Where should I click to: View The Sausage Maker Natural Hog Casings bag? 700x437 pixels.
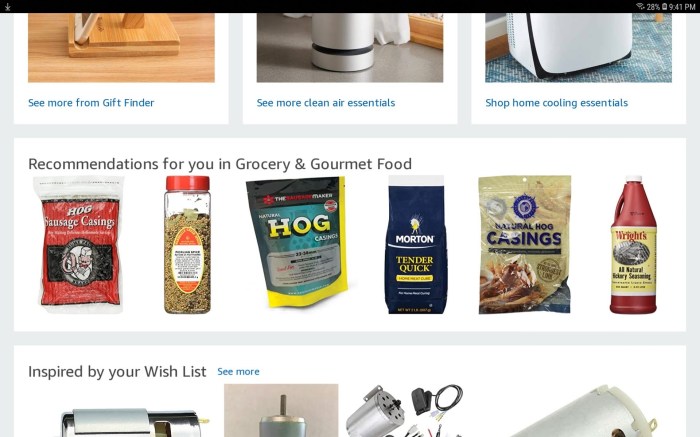(x=297, y=242)
